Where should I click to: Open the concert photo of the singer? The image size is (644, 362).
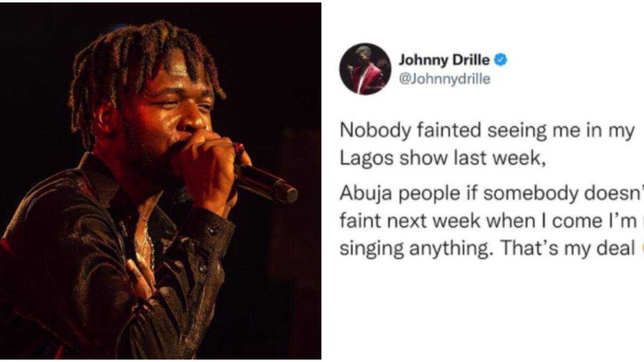160,181
